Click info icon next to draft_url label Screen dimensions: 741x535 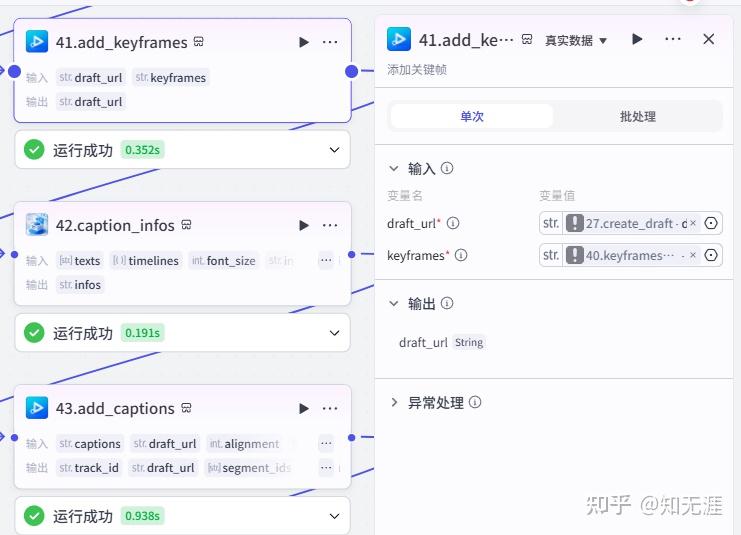pos(453,223)
